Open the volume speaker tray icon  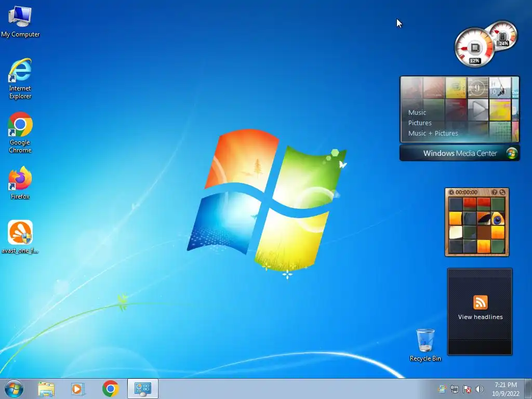479,389
